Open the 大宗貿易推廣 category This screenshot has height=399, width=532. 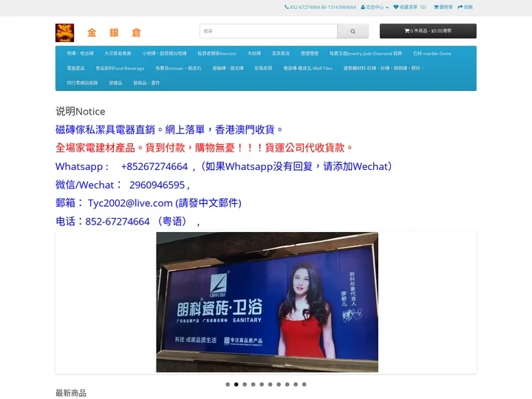click(117, 53)
